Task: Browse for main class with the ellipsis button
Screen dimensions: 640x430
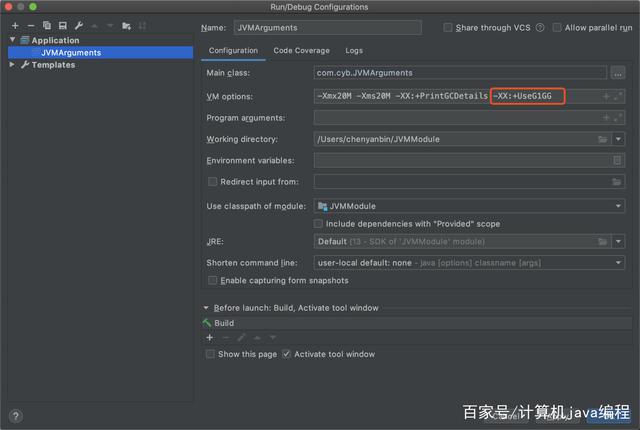Action: pos(618,73)
